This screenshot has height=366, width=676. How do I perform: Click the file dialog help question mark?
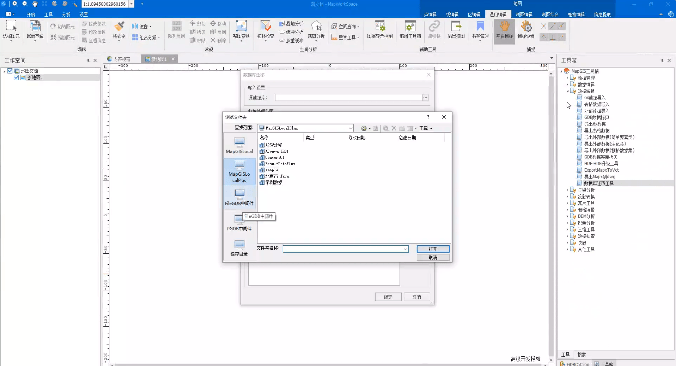pos(428,117)
